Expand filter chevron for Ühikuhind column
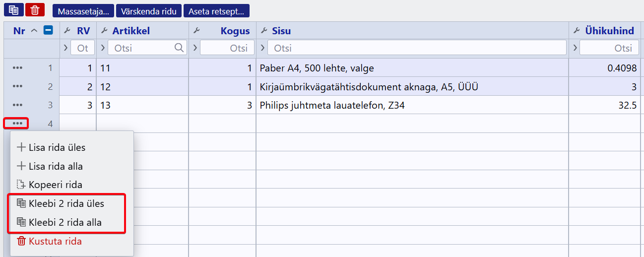This screenshot has height=257, width=644. click(575, 48)
